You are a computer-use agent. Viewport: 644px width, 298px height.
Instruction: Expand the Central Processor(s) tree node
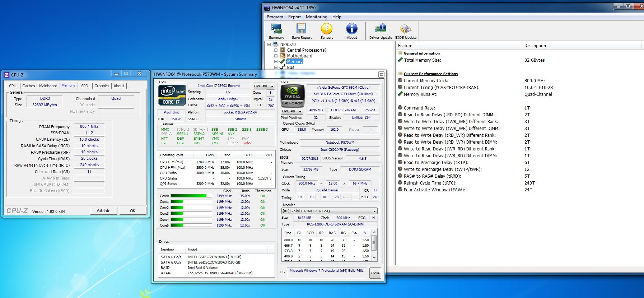pos(276,50)
